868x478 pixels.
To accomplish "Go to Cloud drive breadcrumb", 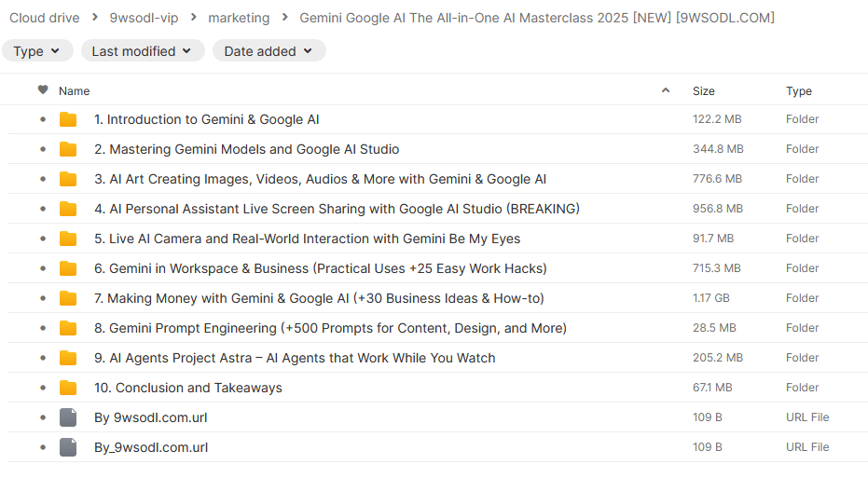I will coord(44,18).
